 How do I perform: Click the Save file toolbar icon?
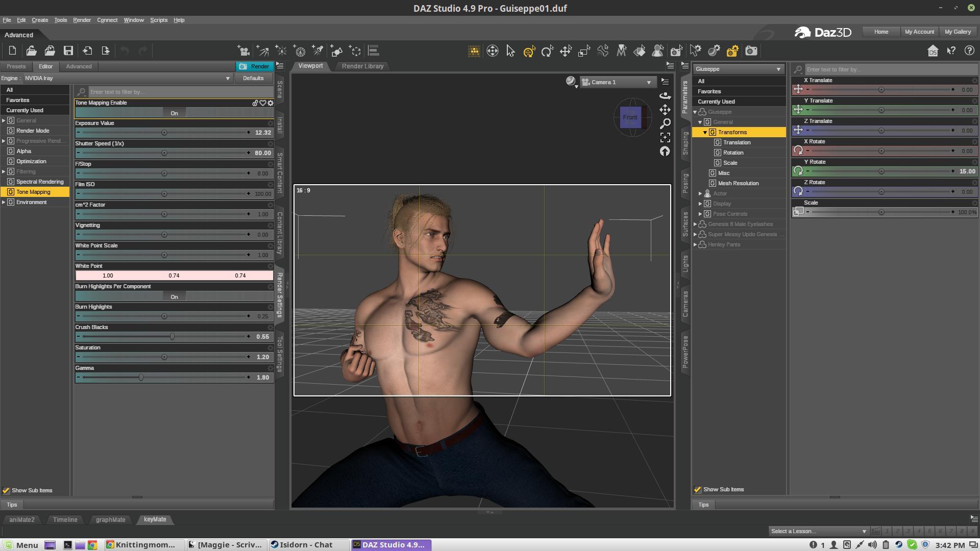pos(68,51)
